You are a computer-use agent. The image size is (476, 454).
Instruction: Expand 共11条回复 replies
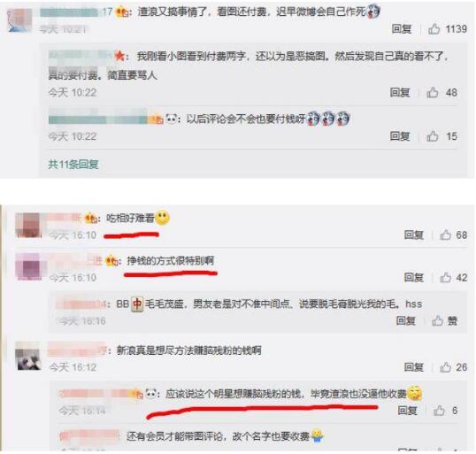[73, 165]
